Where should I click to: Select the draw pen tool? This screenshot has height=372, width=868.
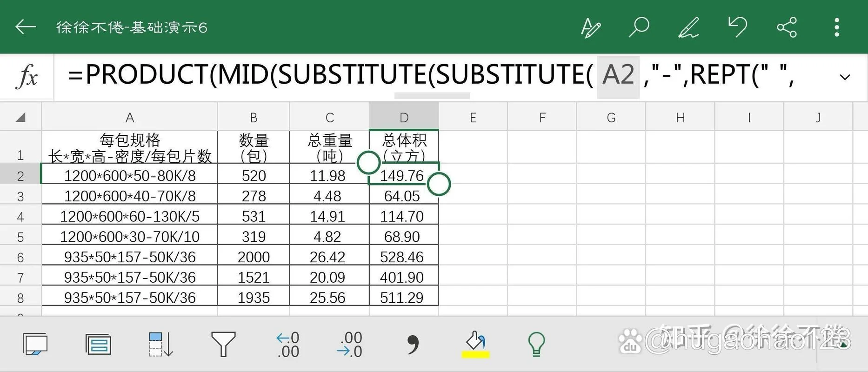pos(688,27)
